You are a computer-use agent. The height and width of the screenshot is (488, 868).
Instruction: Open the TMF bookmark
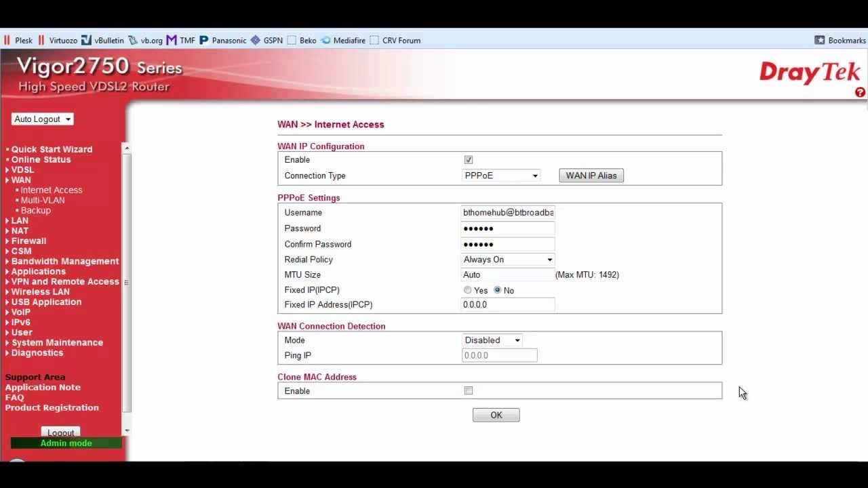point(180,41)
